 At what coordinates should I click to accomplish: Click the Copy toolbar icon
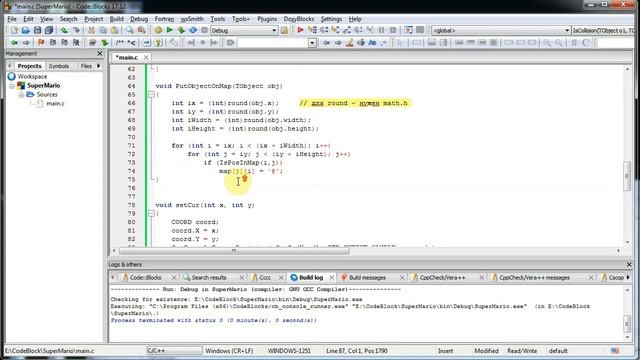103,30
